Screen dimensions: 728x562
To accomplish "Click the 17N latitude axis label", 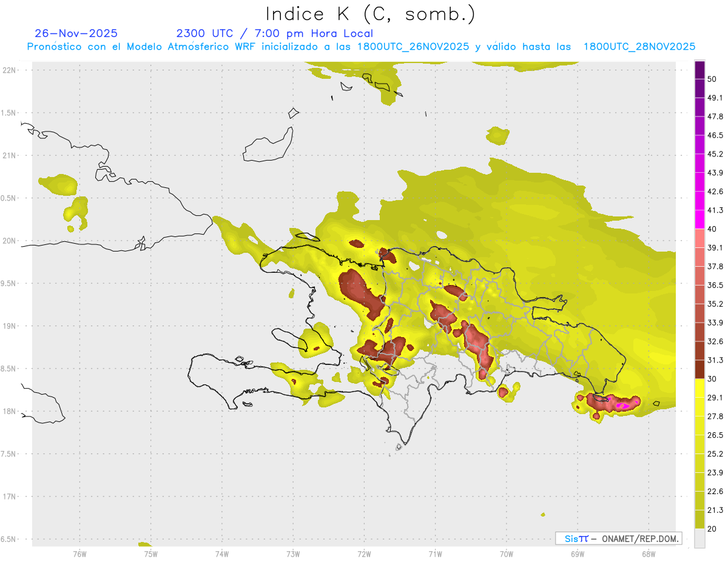I will pyautogui.click(x=9, y=497).
